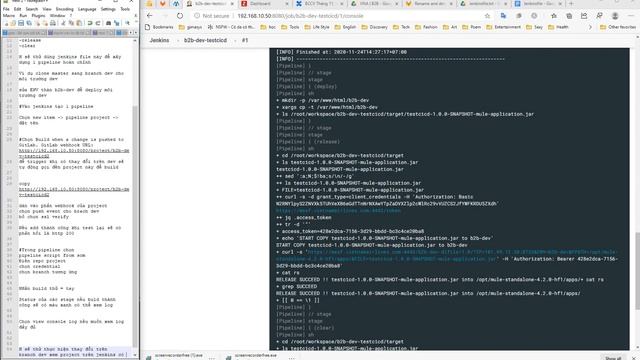This screenshot has height=360, width=640.
Task: Open the Run menu in Notepad++
Action: coord(23,16)
